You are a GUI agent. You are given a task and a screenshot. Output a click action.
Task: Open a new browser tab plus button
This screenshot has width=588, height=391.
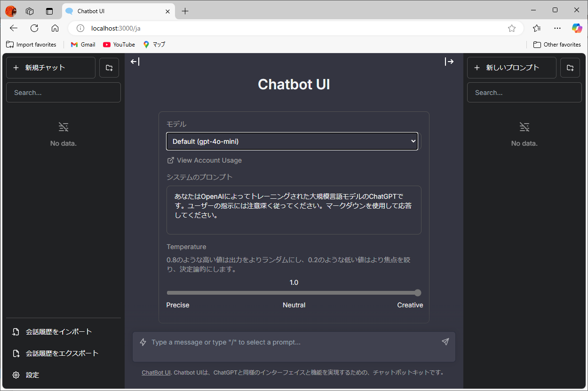coord(185,11)
